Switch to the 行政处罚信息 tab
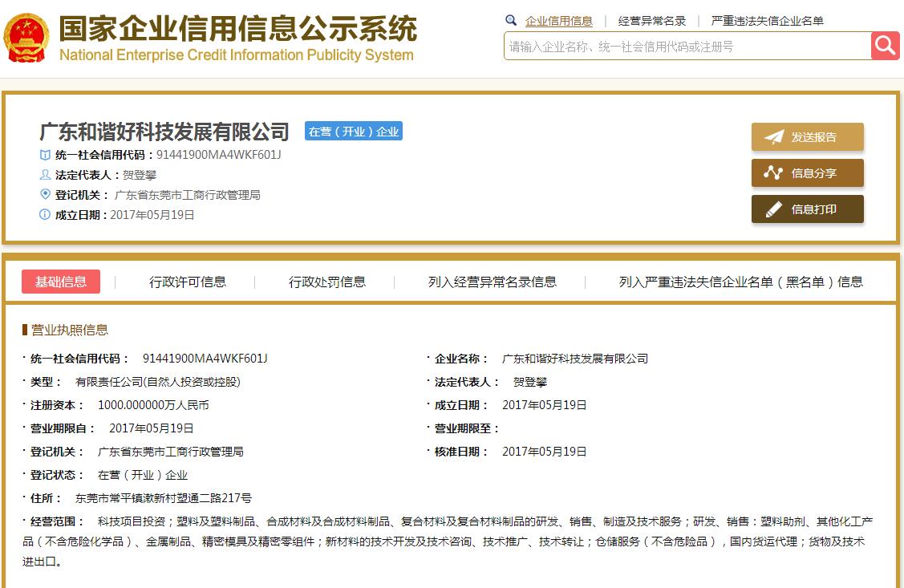904x588 pixels. click(327, 282)
